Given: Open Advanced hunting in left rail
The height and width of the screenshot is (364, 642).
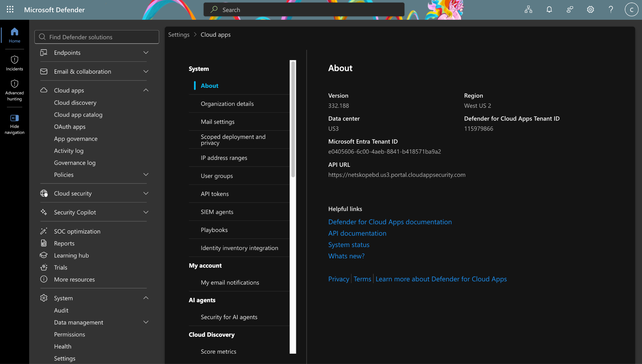Looking at the screenshot, I should pos(14,90).
